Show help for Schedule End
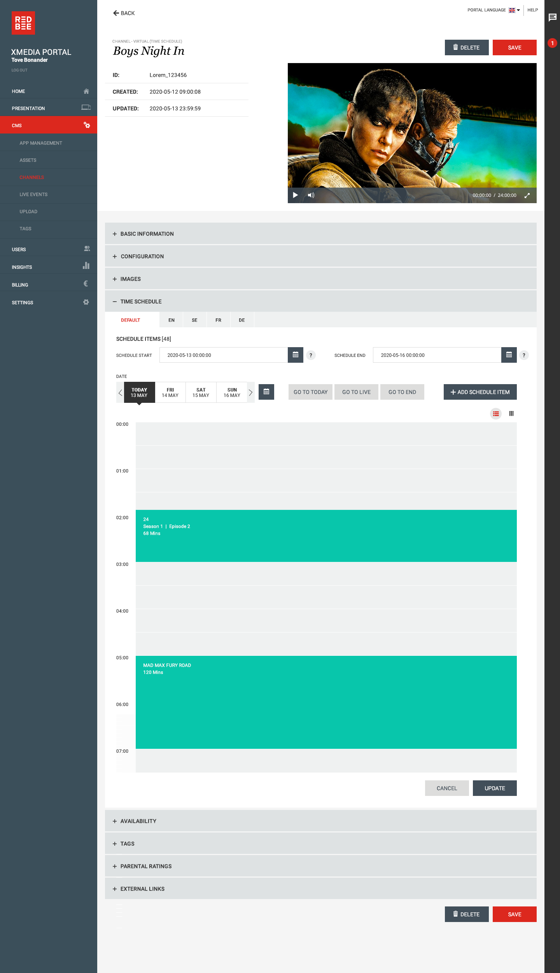The width and height of the screenshot is (560, 973). coord(524,355)
